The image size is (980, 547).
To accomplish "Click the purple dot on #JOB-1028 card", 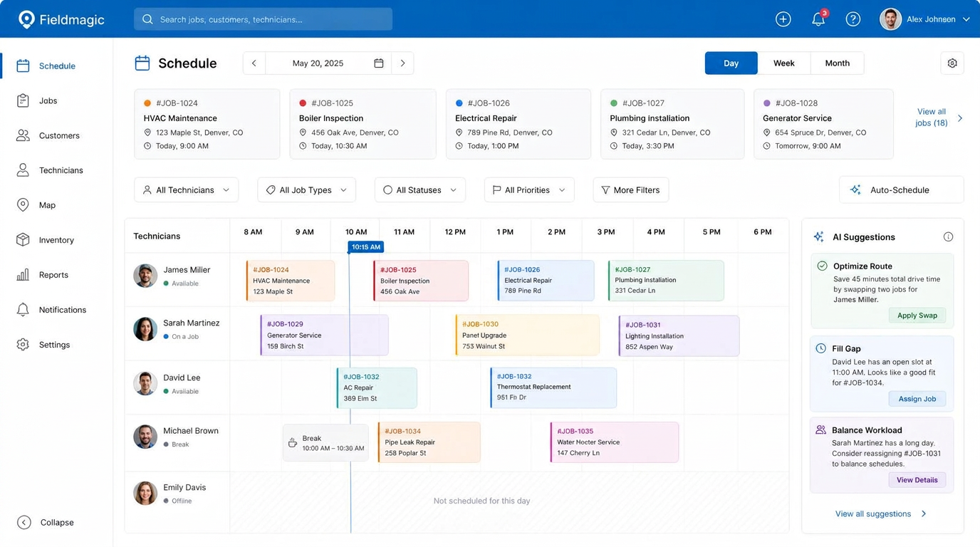I will point(767,103).
